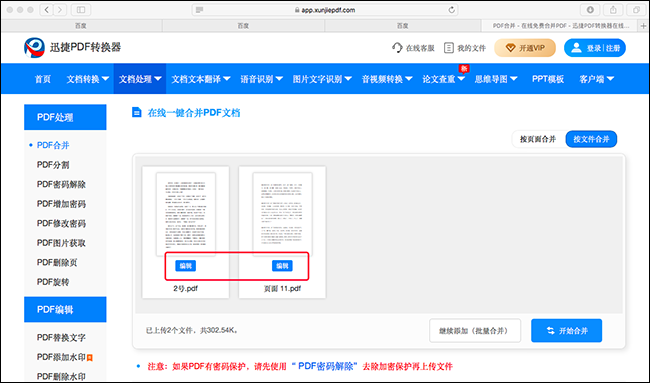Switch to 按文件合并 mode
Viewport: 650px width, 383px height.
point(591,139)
